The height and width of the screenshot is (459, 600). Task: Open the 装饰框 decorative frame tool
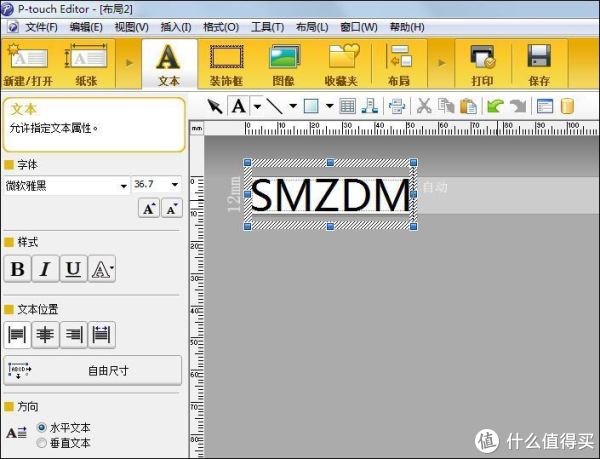(x=227, y=64)
